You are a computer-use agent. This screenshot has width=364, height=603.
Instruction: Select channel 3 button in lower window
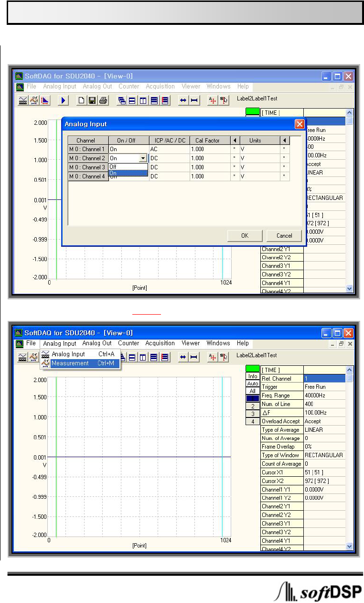pyautogui.click(x=253, y=414)
